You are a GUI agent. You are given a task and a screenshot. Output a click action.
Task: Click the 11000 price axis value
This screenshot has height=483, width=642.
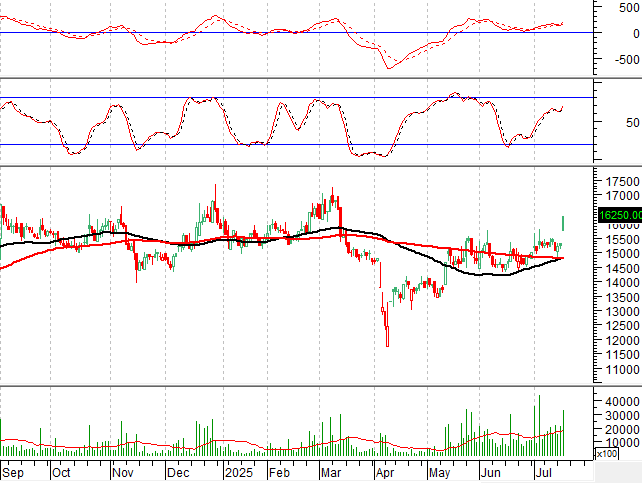(x=623, y=370)
